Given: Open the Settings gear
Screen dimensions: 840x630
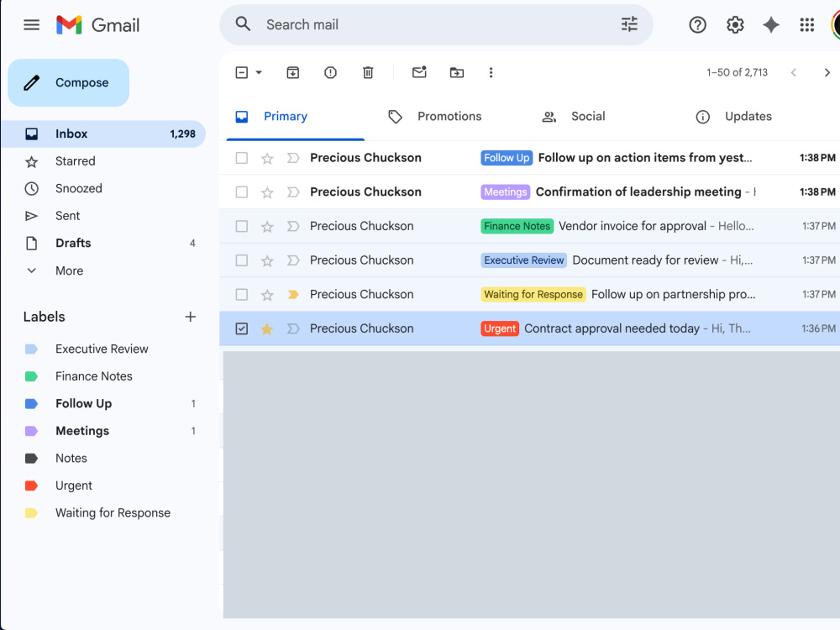Looking at the screenshot, I should click(735, 24).
